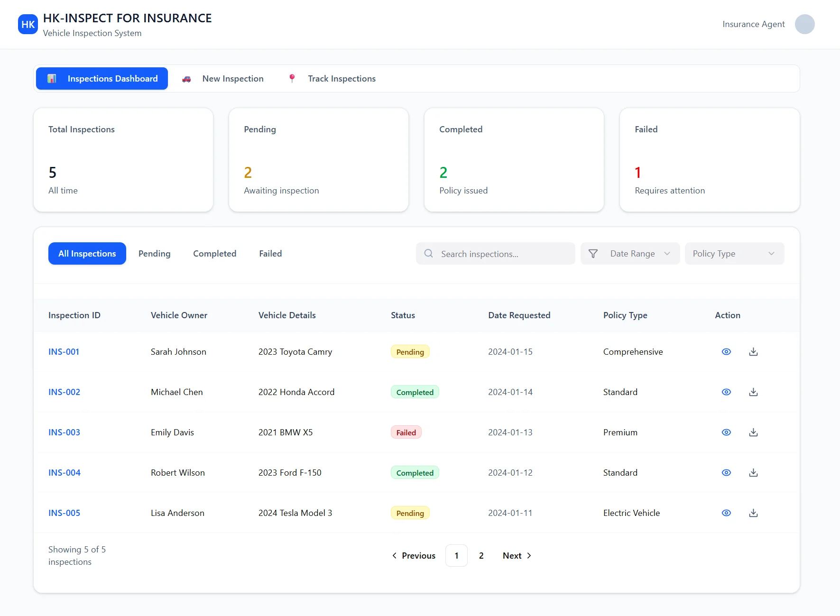840x616 pixels.
Task: Download Emily Davis's failed inspection report
Action: tap(753, 432)
